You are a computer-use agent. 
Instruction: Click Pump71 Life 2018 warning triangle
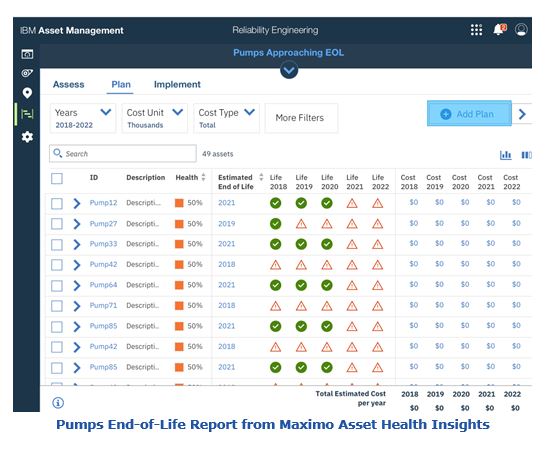coord(276,306)
